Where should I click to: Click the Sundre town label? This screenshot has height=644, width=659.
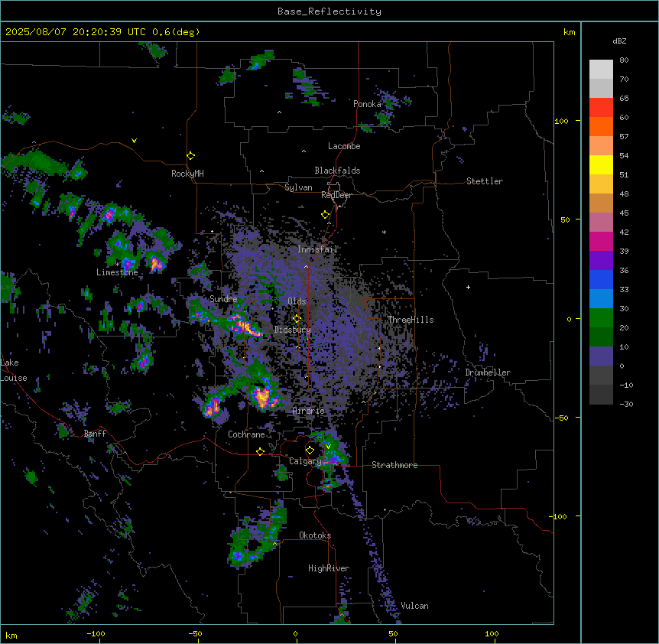[223, 299]
